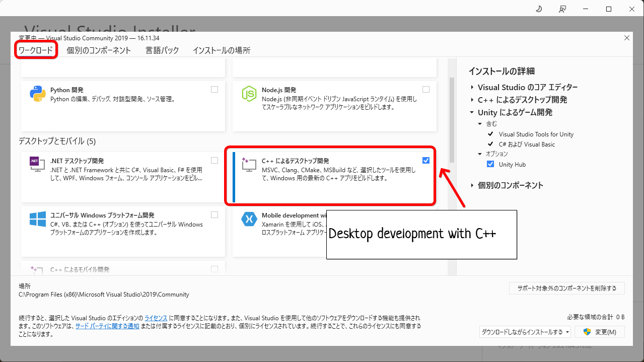
Task: Click the install location path text
Action: point(104,295)
